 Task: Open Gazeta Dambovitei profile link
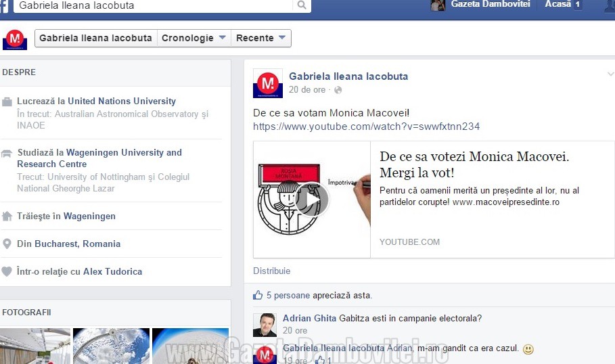[491, 4]
